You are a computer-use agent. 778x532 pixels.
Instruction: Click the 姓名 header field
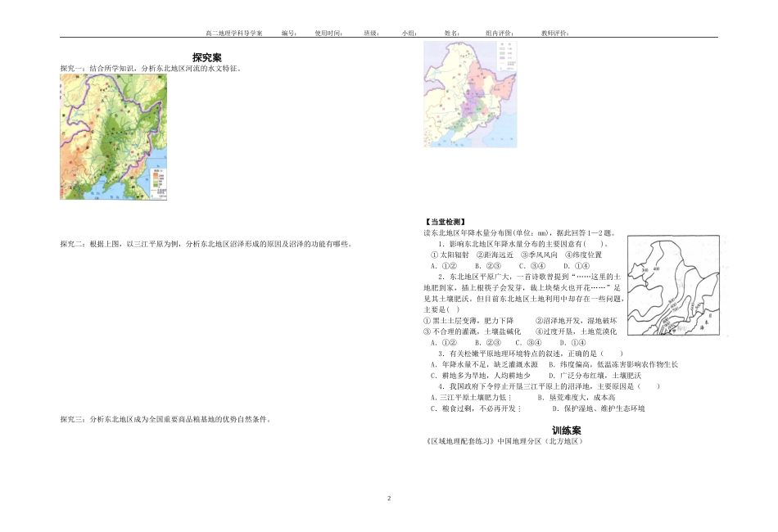tap(452, 34)
